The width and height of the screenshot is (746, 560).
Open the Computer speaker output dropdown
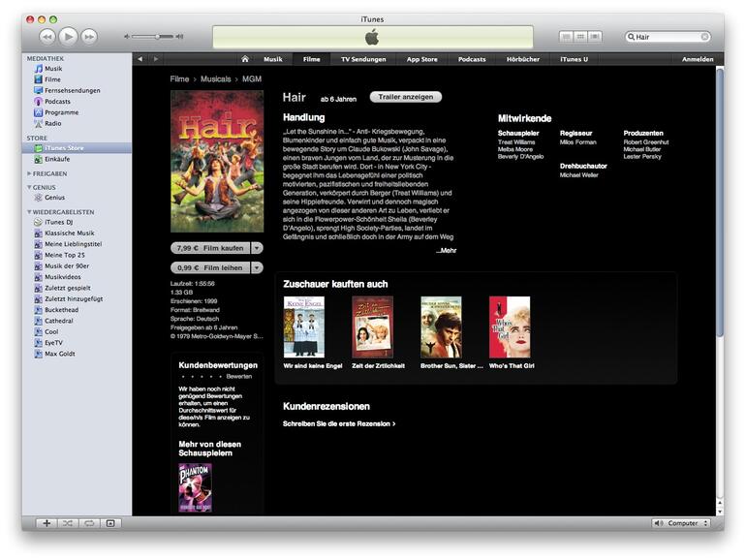click(x=681, y=523)
